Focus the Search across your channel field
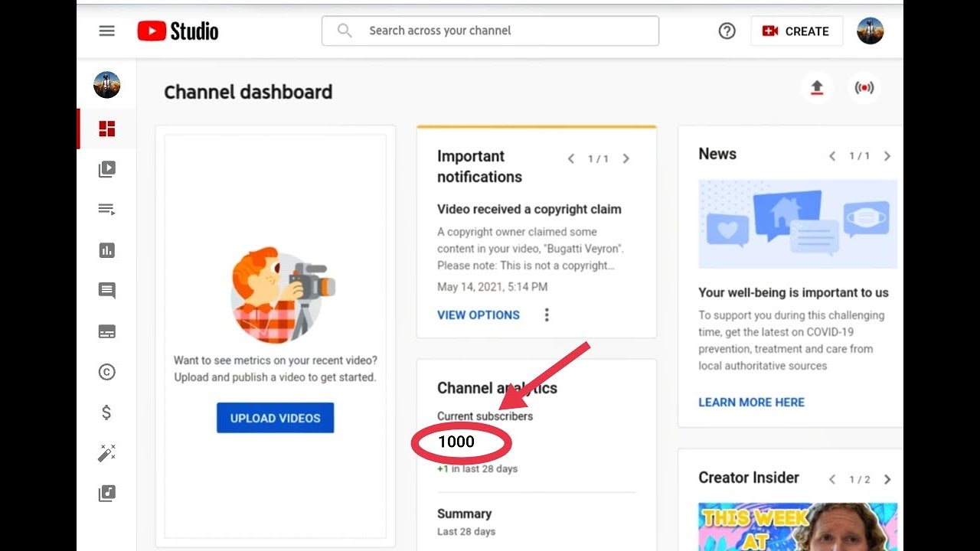 pos(490,31)
